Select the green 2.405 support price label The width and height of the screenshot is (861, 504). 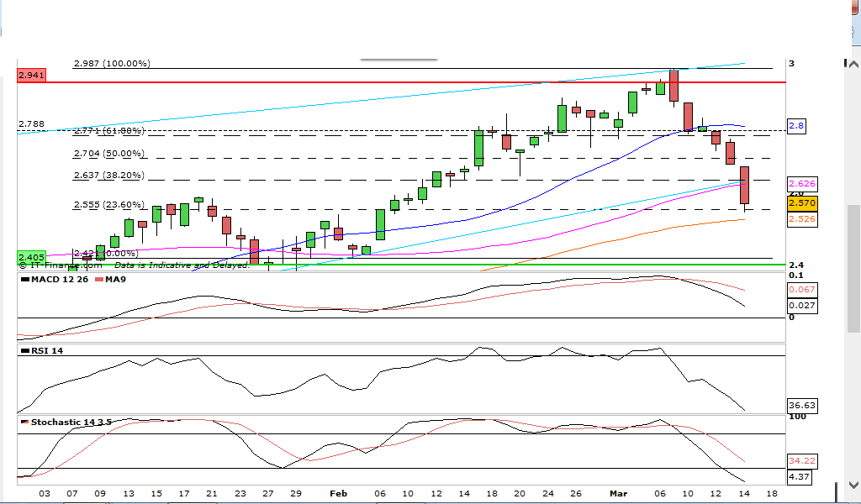(31, 257)
